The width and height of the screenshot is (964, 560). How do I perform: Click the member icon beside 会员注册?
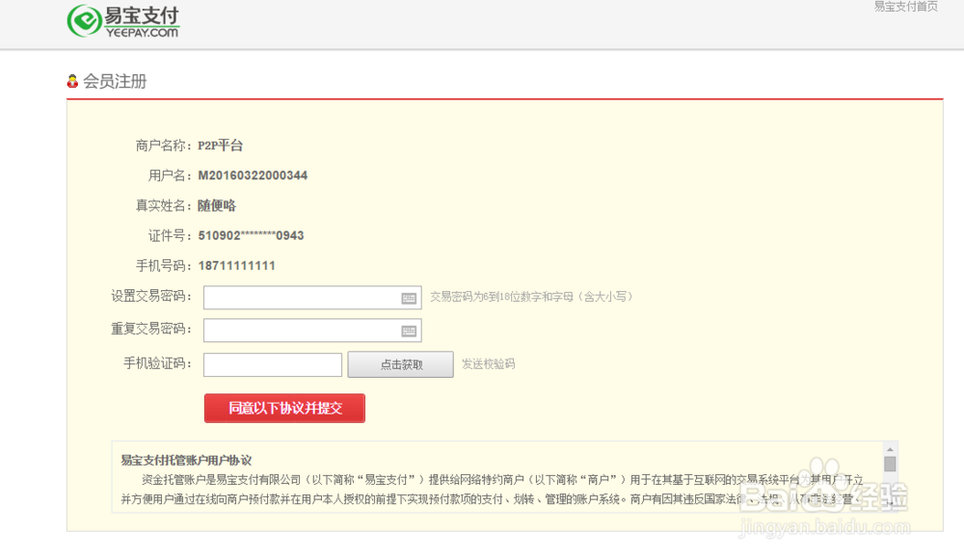point(72,81)
